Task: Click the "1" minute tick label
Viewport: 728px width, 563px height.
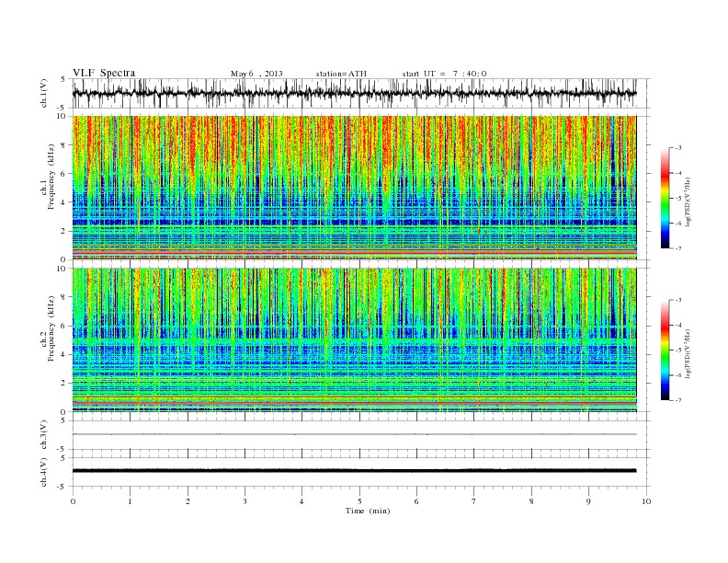Action: point(130,501)
